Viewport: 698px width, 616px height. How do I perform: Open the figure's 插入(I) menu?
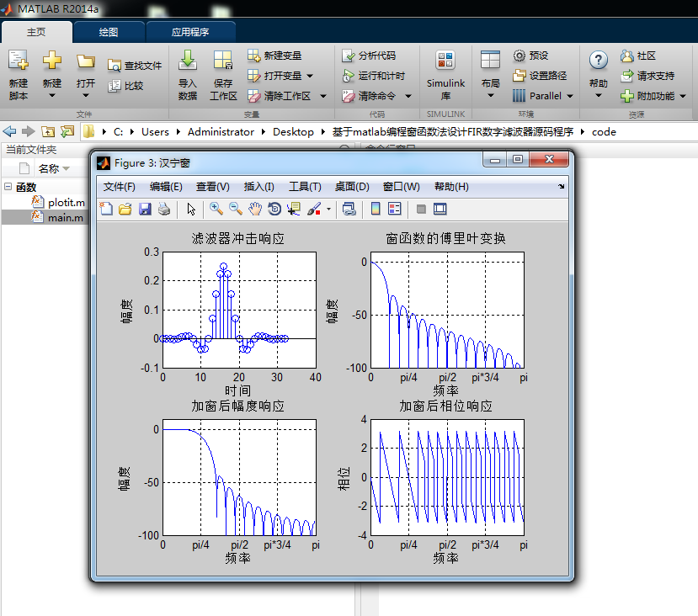(x=258, y=187)
